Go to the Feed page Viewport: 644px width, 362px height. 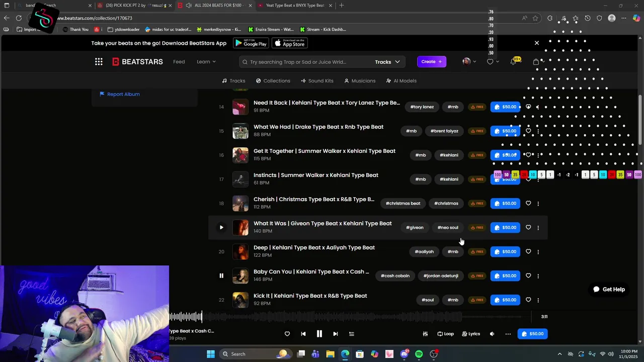pos(179,62)
